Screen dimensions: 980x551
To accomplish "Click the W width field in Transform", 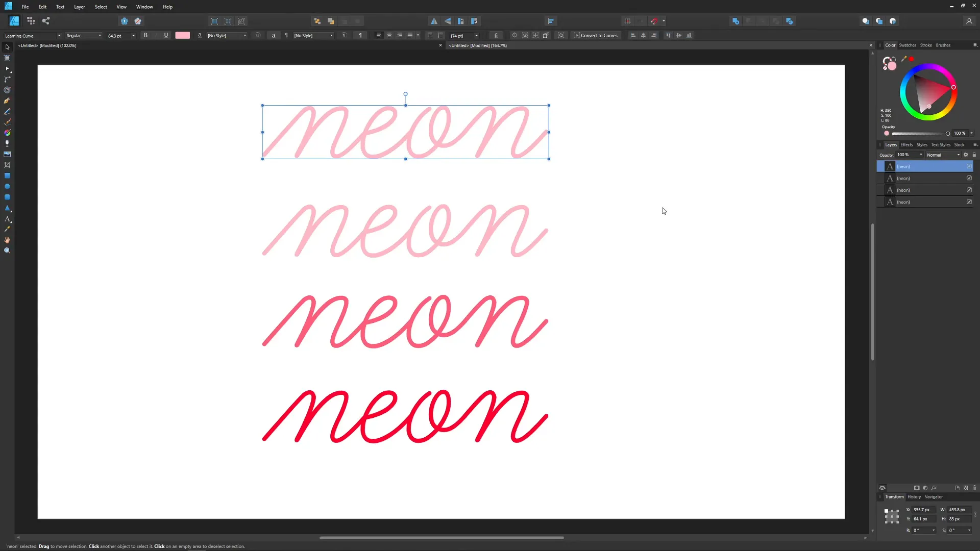I will coord(958,510).
